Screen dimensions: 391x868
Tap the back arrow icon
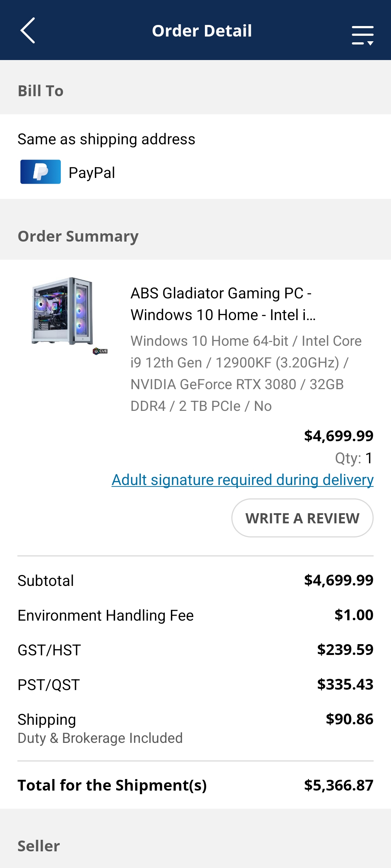(28, 31)
